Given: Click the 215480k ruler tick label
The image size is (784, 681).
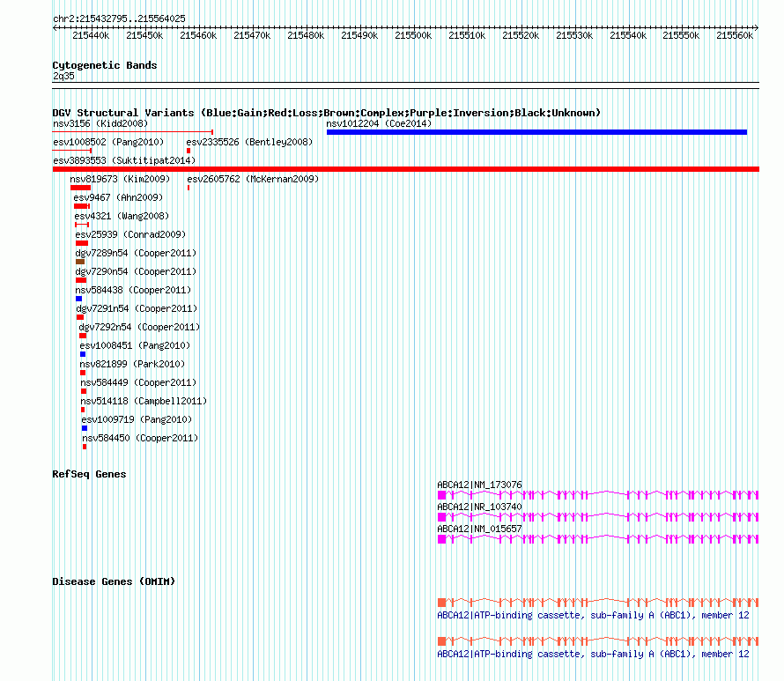Looking at the screenshot, I should [x=306, y=35].
